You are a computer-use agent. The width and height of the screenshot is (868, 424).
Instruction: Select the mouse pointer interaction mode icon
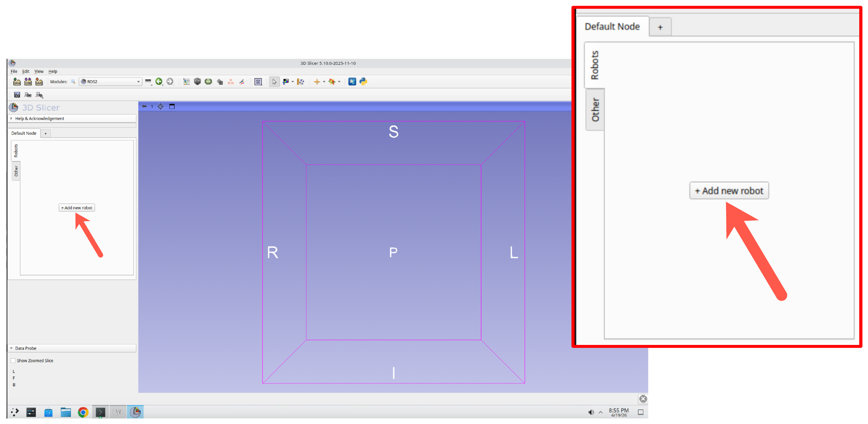(274, 82)
